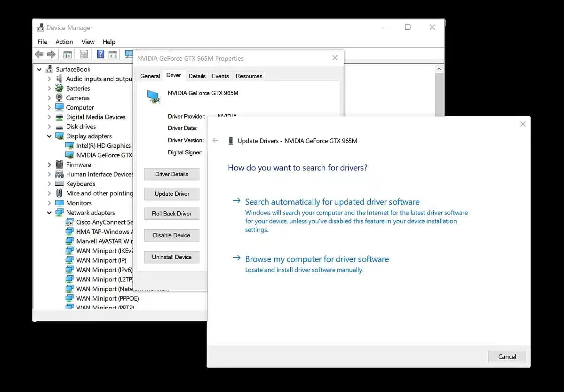
Task: Expand the Disk drives node
Action: pos(49,127)
